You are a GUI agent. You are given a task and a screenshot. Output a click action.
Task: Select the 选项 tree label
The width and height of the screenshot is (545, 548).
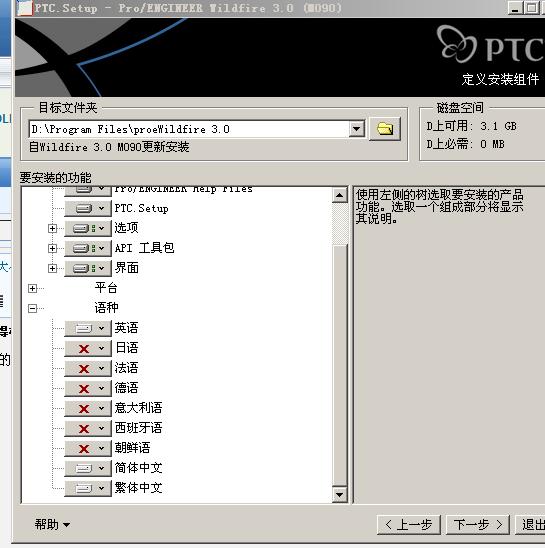[x=126, y=228]
